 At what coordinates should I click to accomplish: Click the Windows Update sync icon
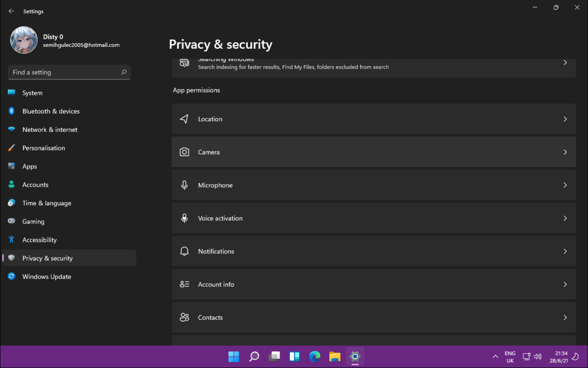(x=11, y=276)
